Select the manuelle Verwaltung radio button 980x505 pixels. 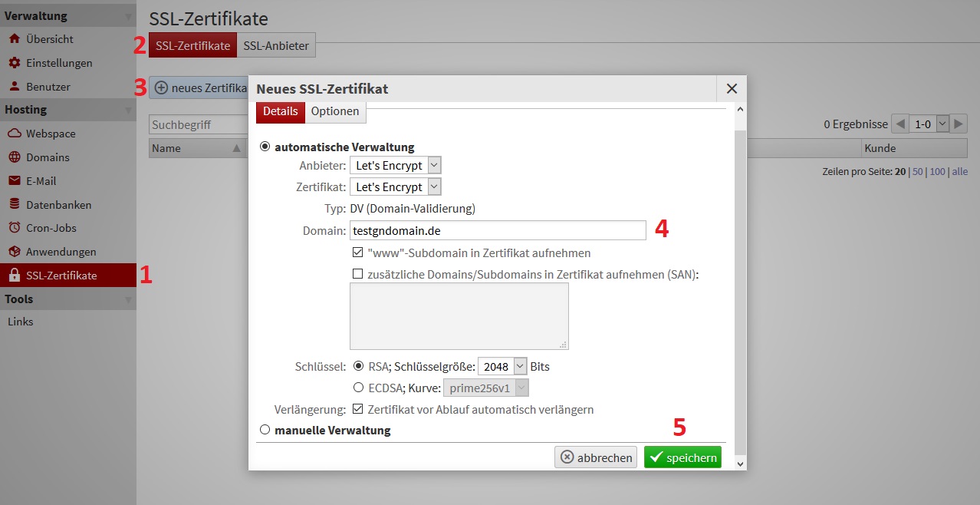click(x=265, y=431)
